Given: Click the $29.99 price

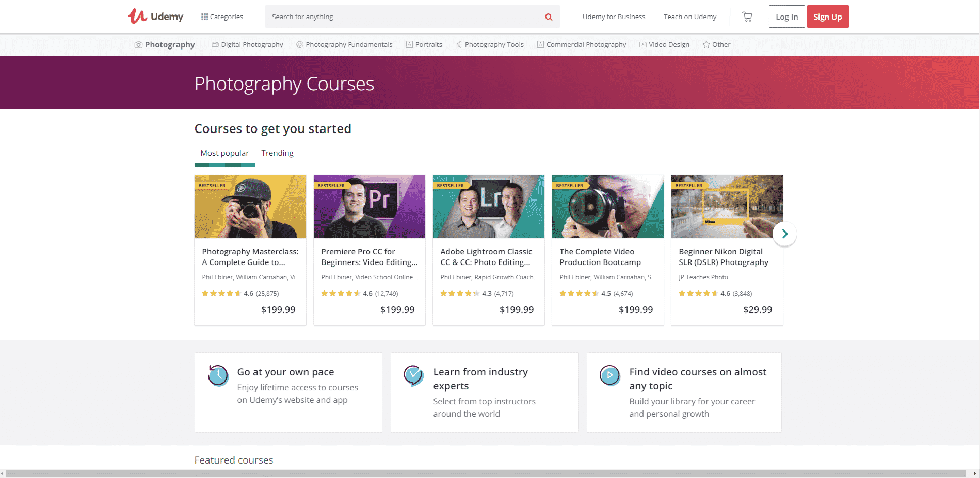Looking at the screenshot, I should [758, 310].
